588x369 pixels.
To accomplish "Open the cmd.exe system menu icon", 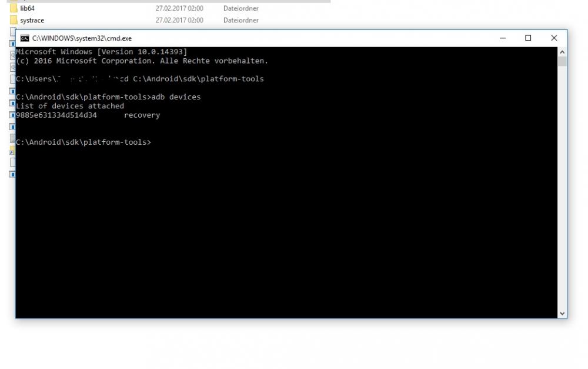I will click(x=24, y=38).
